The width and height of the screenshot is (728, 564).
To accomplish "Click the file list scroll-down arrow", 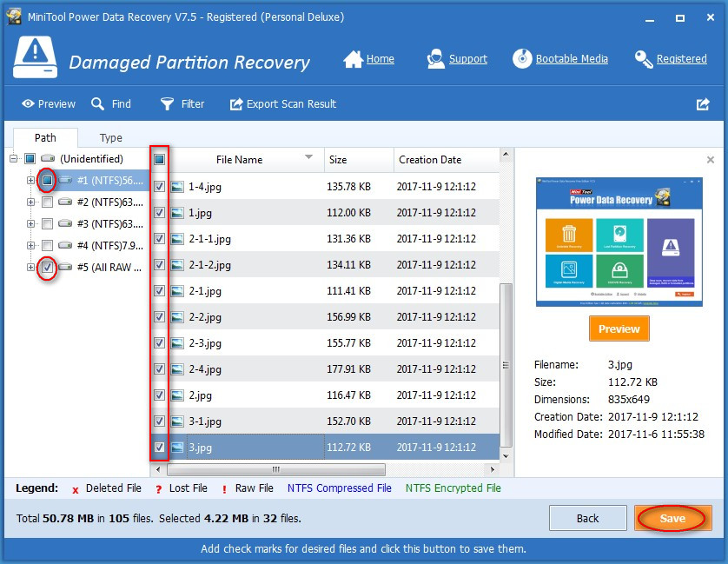I will click(506, 456).
